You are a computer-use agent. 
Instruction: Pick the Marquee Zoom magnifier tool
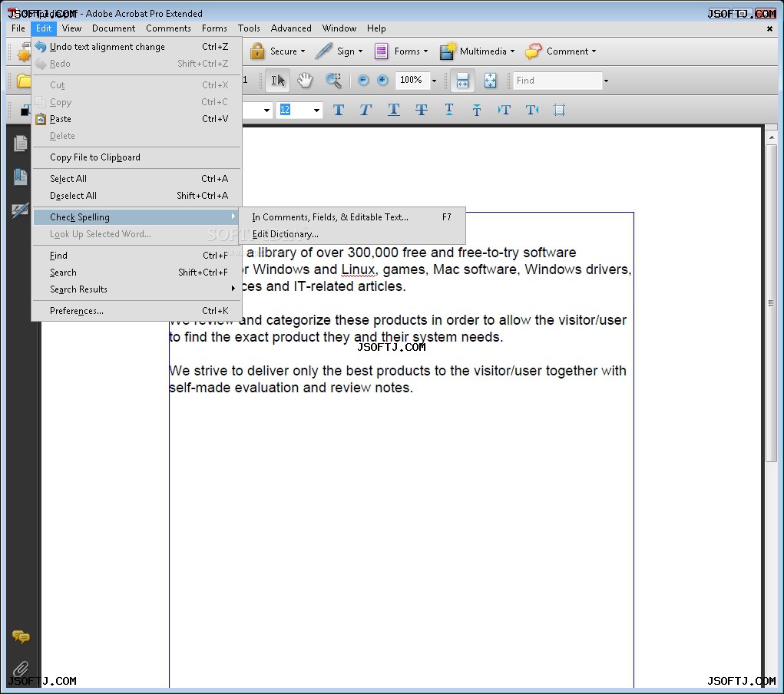(x=333, y=81)
